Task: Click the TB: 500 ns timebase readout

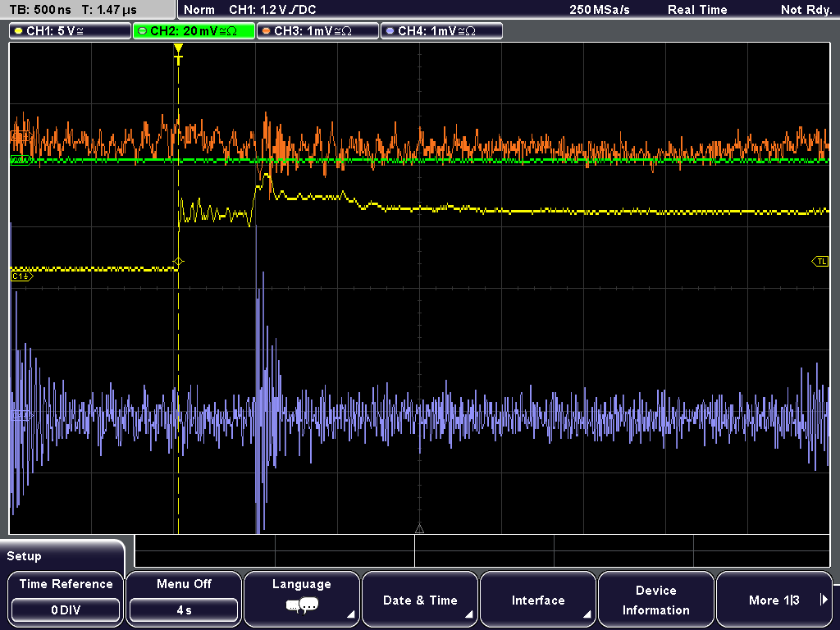Action: click(x=40, y=10)
